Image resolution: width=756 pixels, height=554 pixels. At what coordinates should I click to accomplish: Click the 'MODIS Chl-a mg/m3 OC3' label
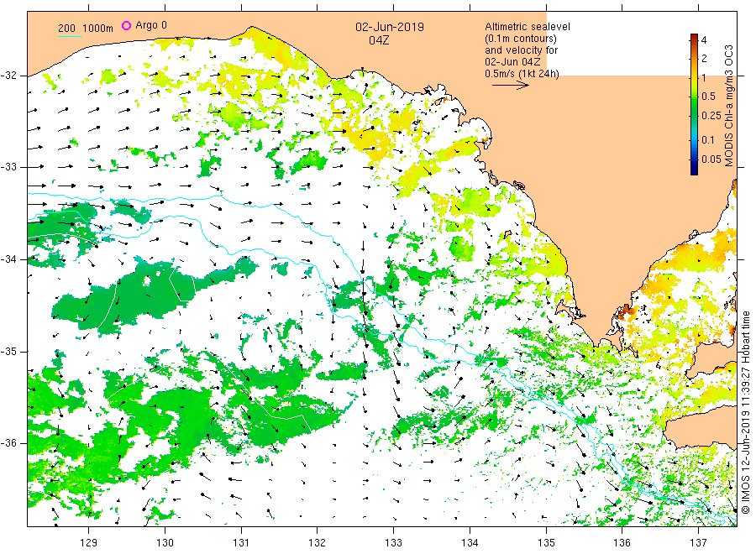point(728,106)
